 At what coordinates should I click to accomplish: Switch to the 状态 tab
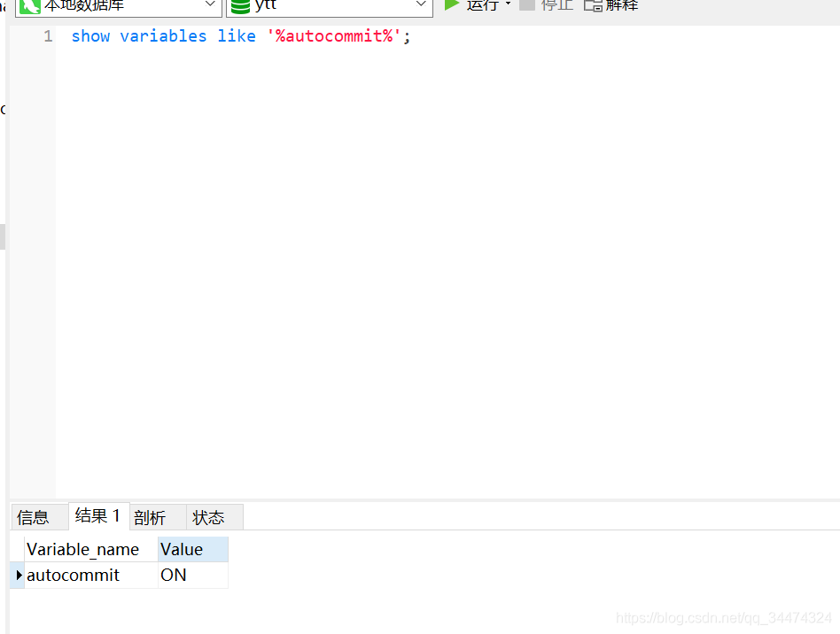click(206, 517)
